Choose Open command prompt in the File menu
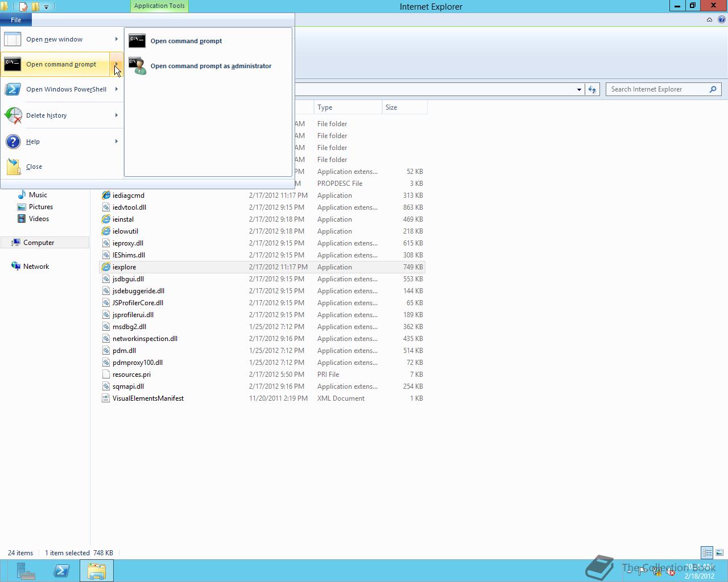The image size is (728, 582). [56, 64]
